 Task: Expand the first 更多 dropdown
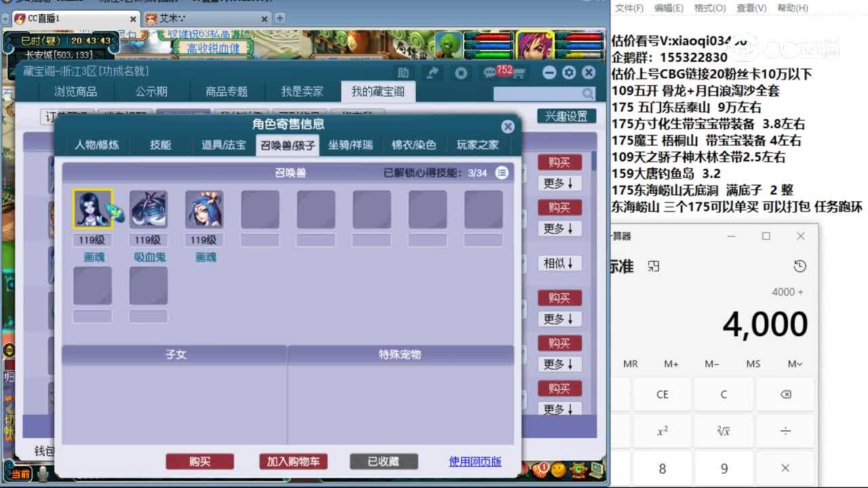(x=559, y=184)
